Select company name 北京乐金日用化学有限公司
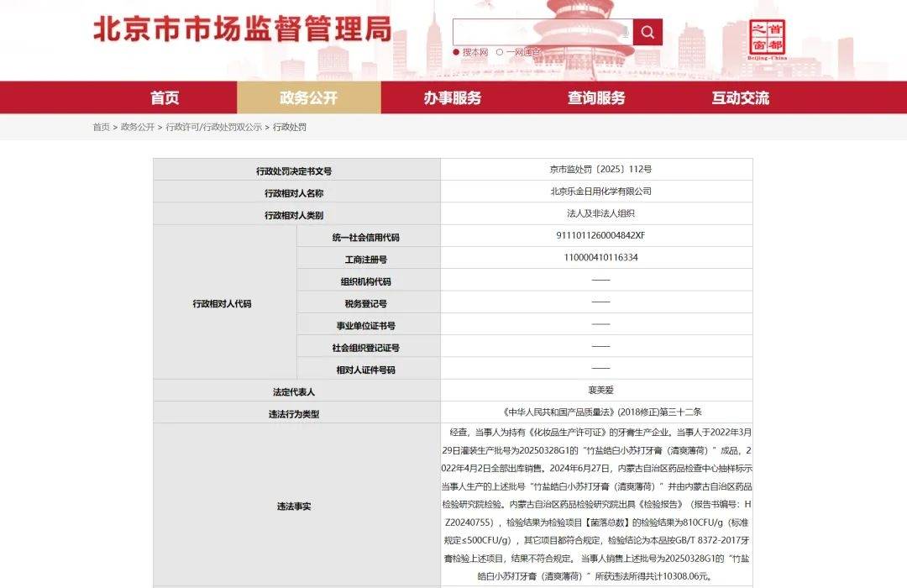The image size is (907, 588). coord(600,191)
